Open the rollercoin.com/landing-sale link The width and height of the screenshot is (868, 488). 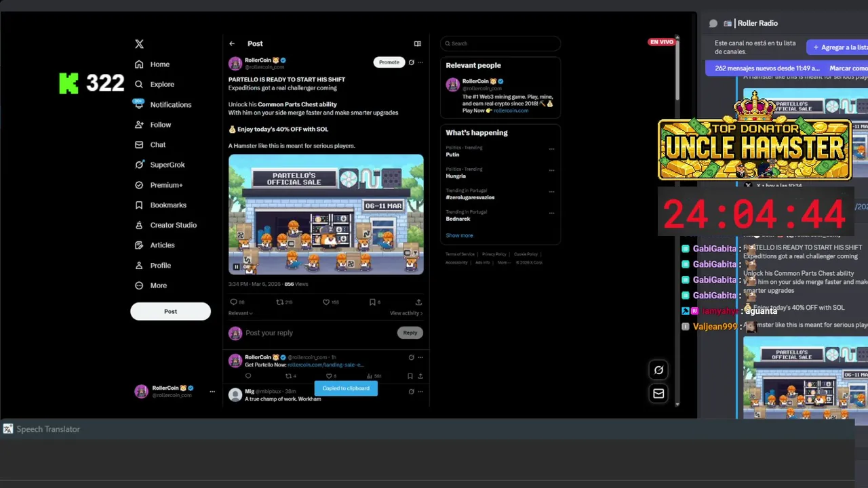(325, 365)
